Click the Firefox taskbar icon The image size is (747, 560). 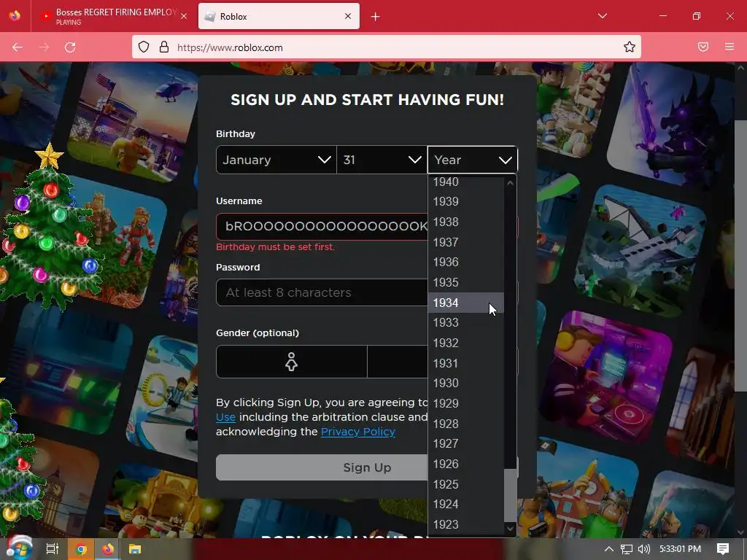[108, 549]
